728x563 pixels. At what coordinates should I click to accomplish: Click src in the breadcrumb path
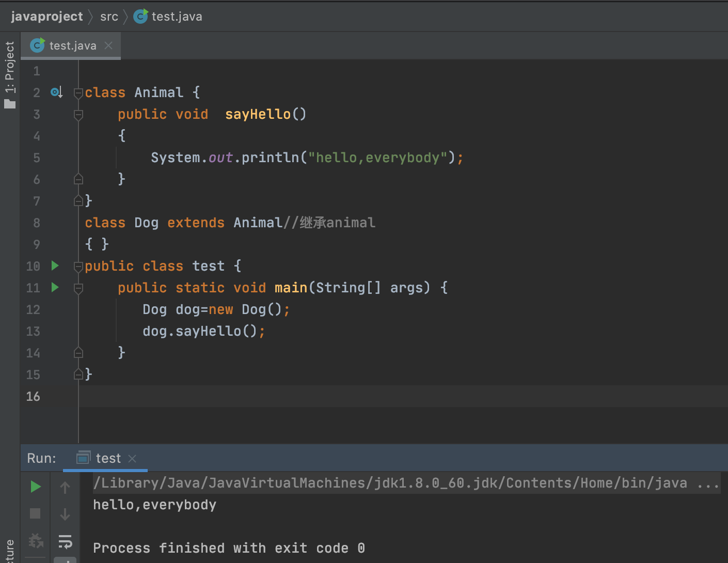(109, 17)
